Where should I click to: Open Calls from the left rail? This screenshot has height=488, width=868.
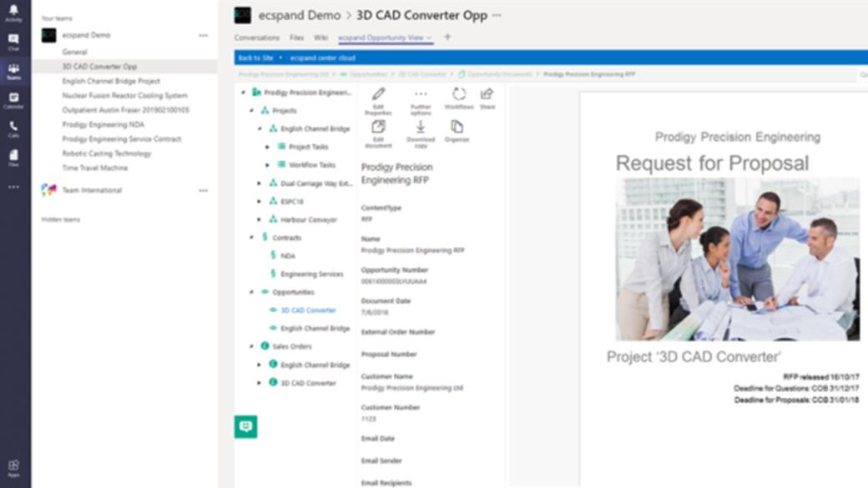coord(13,129)
